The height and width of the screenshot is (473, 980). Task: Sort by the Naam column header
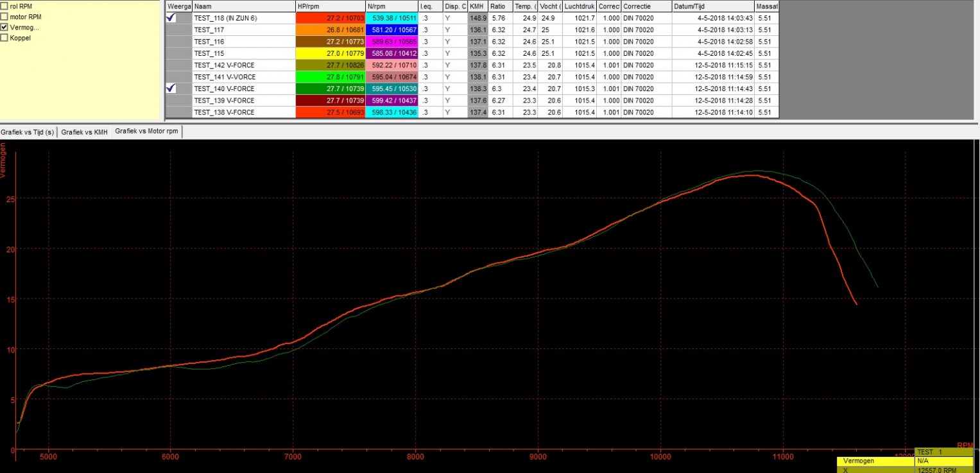244,6
